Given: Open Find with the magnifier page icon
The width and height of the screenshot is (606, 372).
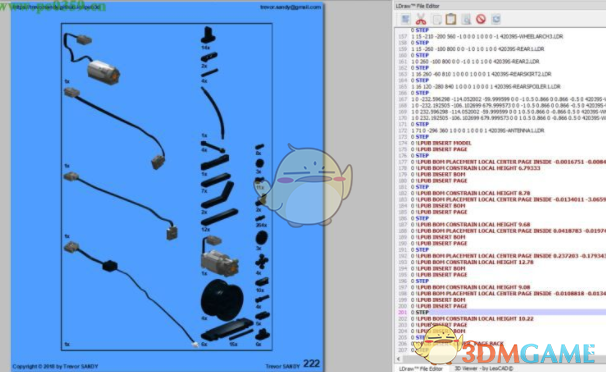Looking at the screenshot, I should tap(466, 19).
